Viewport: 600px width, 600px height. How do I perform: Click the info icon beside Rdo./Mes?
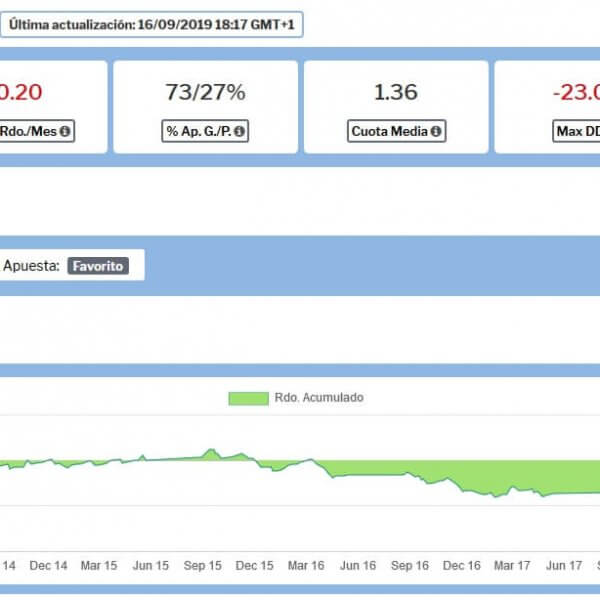point(65,131)
